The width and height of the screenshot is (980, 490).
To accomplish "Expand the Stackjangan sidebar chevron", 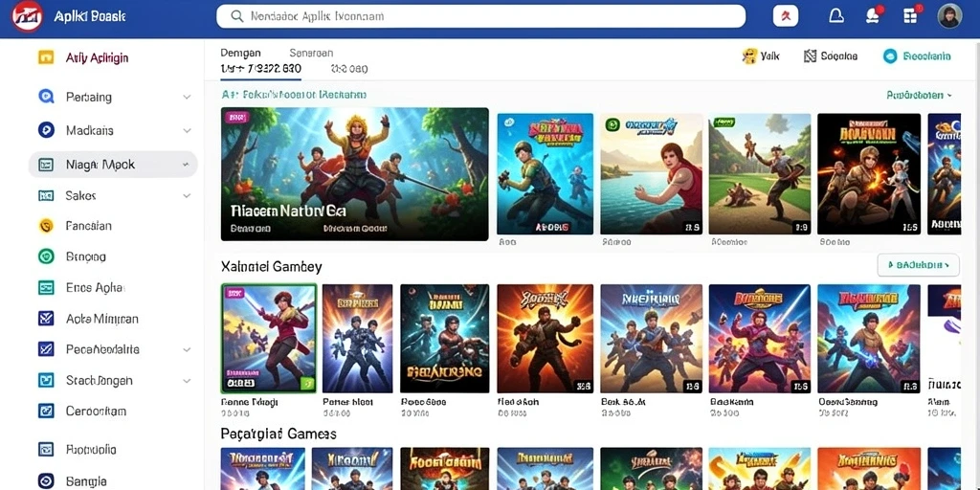I will [x=187, y=380].
